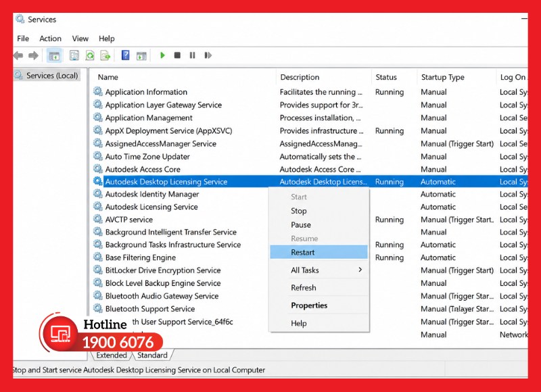Expand All Tasks submenu arrow
Screen dimensions: 541x392
click(x=360, y=270)
